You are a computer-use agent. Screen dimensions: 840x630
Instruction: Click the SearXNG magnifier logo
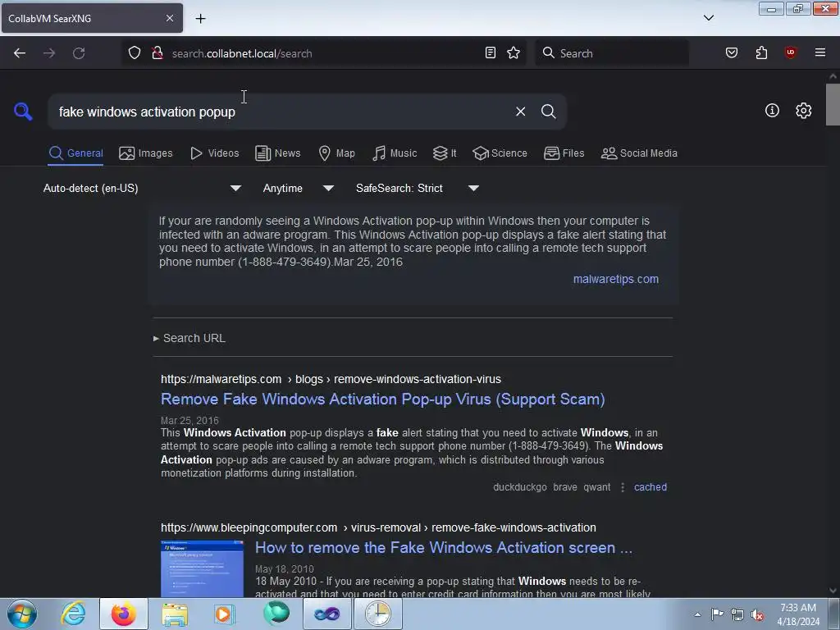23,112
